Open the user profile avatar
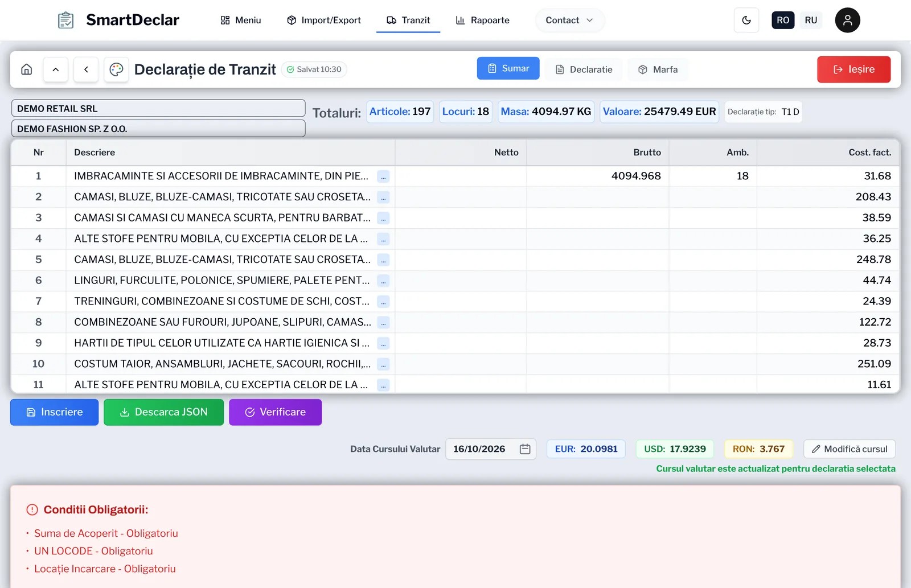911x588 pixels. (847, 20)
